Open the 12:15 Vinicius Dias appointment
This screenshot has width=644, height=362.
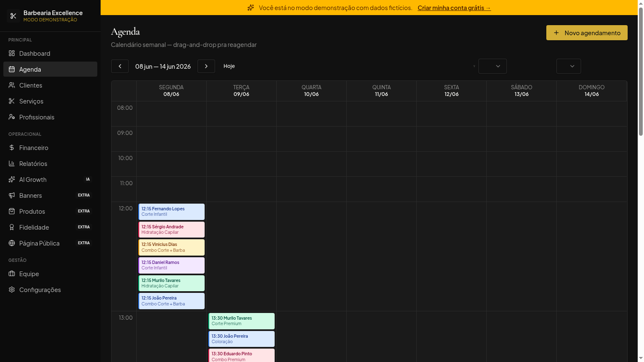(x=171, y=247)
